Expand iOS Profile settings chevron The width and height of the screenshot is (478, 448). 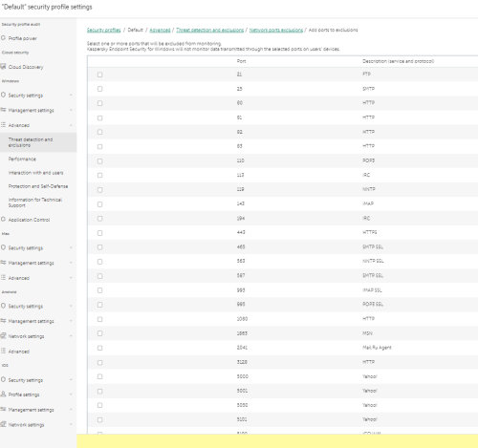click(x=71, y=395)
